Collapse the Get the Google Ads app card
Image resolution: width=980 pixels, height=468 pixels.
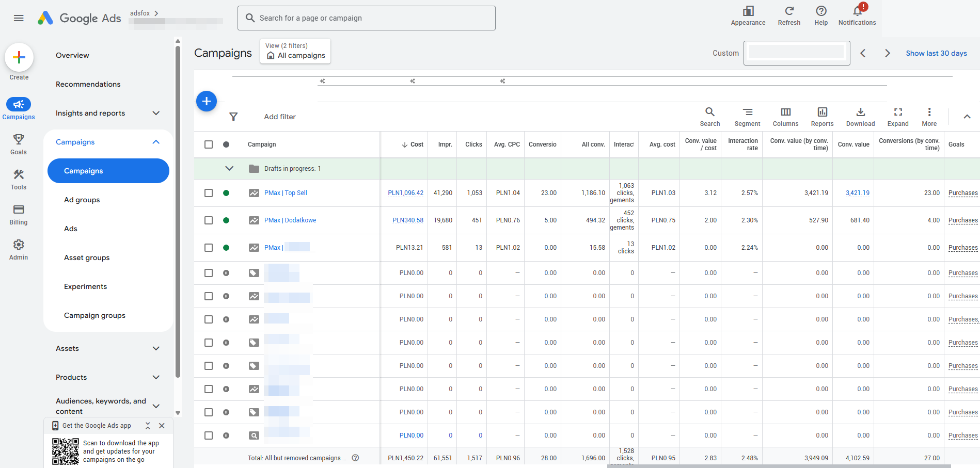click(x=148, y=426)
